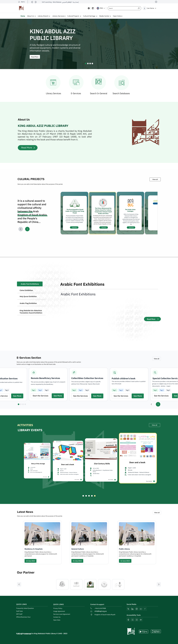The width and height of the screenshot is (178, 644).
Task: Click the calendar icon in header
Action: 93,8
